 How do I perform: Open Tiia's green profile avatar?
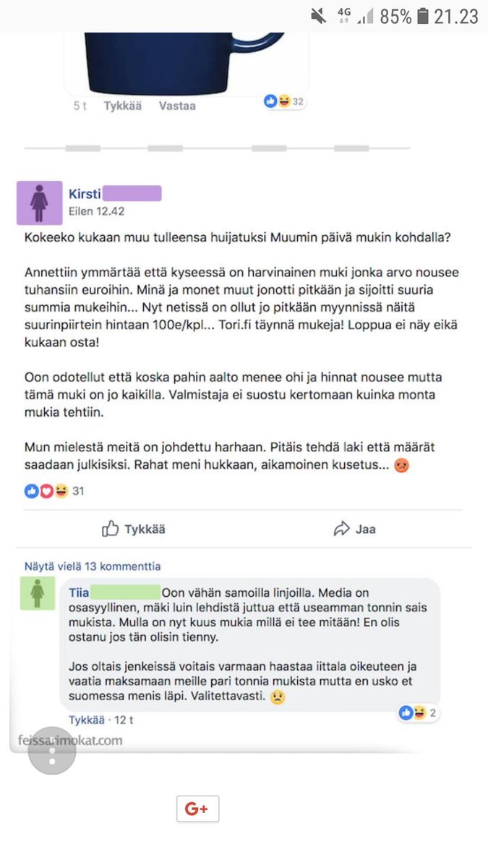coord(37,594)
